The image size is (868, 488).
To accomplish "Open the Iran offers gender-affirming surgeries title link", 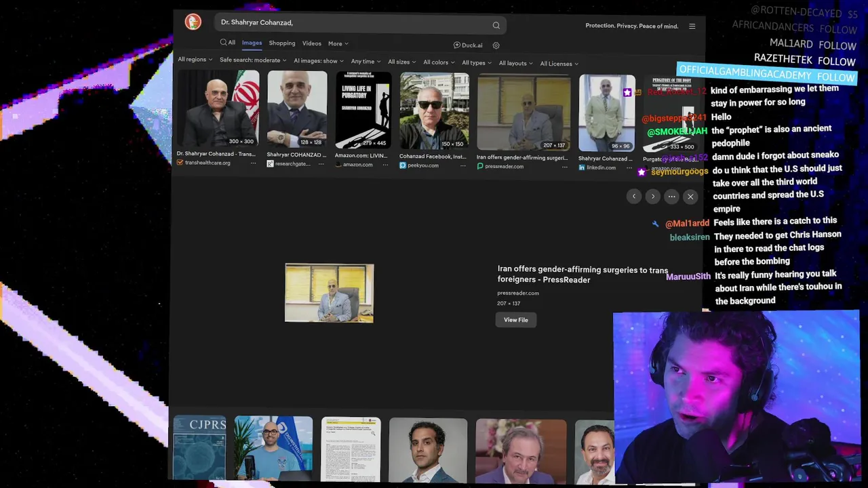I will (x=583, y=274).
